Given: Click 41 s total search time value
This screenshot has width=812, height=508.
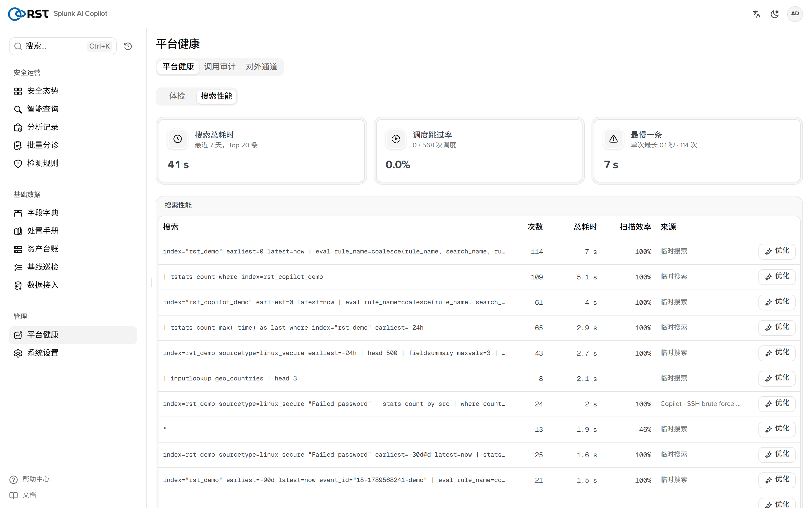Looking at the screenshot, I should (x=178, y=165).
